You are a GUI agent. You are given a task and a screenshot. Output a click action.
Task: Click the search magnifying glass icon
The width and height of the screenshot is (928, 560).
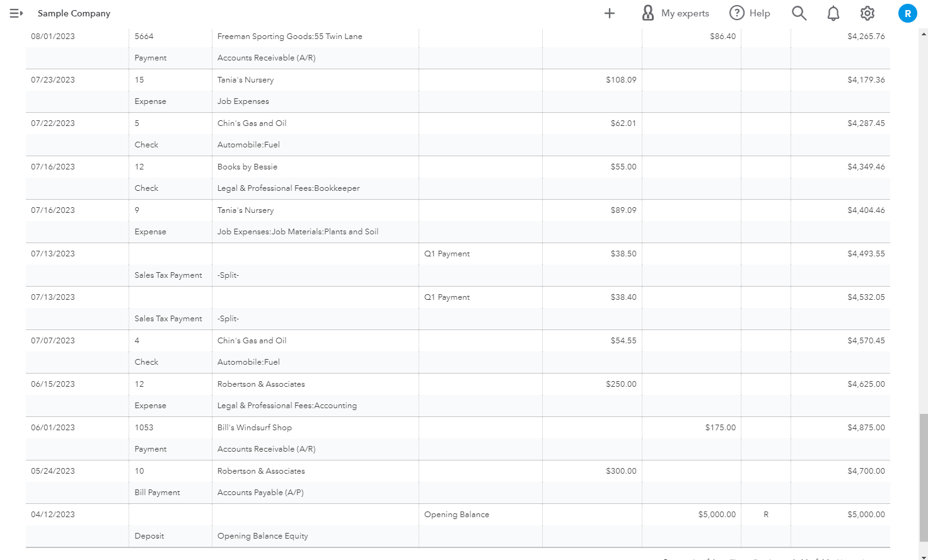tap(799, 13)
